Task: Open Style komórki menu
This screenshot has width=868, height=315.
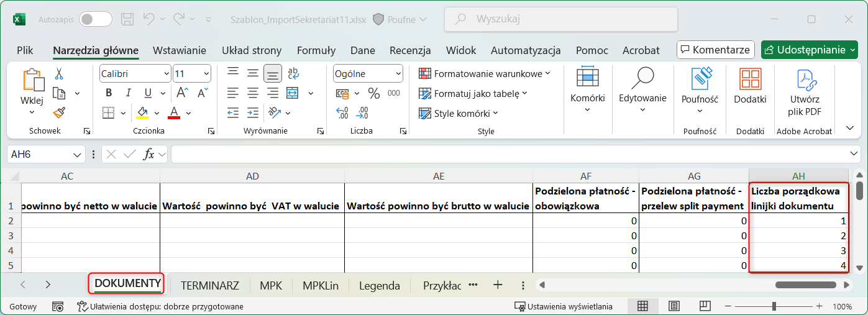Action: (x=459, y=113)
